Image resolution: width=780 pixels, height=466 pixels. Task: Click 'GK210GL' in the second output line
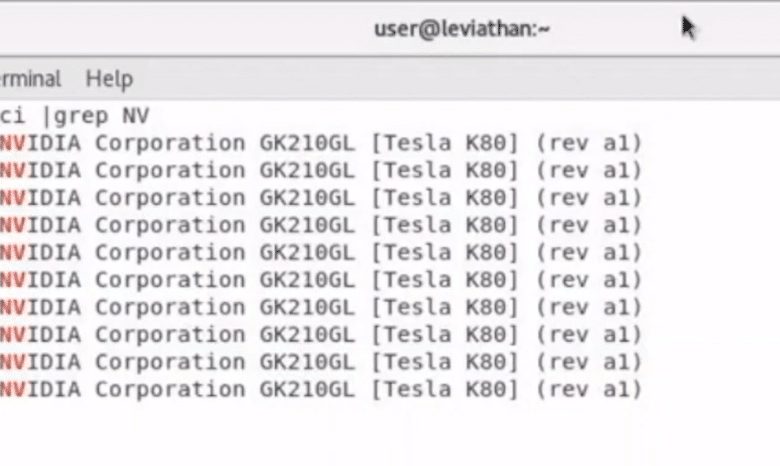click(x=307, y=171)
